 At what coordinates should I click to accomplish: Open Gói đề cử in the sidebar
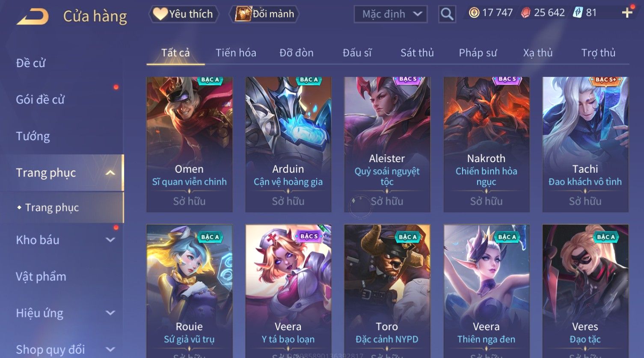40,100
